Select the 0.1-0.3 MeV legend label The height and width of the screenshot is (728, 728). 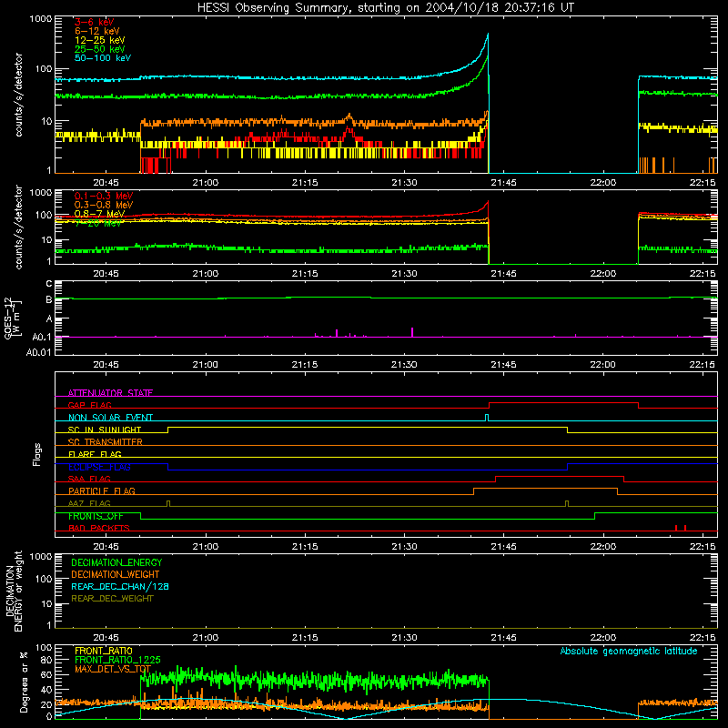pos(104,196)
